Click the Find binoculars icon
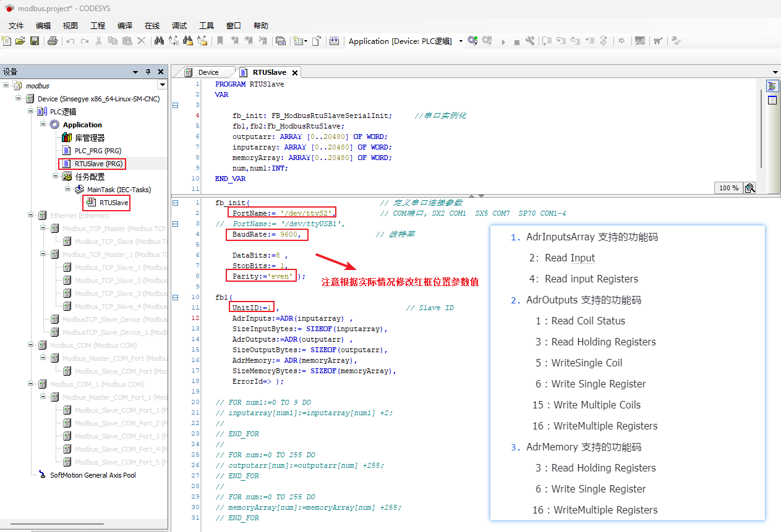Viewport: 781px width, 532px height. (159, 41)
